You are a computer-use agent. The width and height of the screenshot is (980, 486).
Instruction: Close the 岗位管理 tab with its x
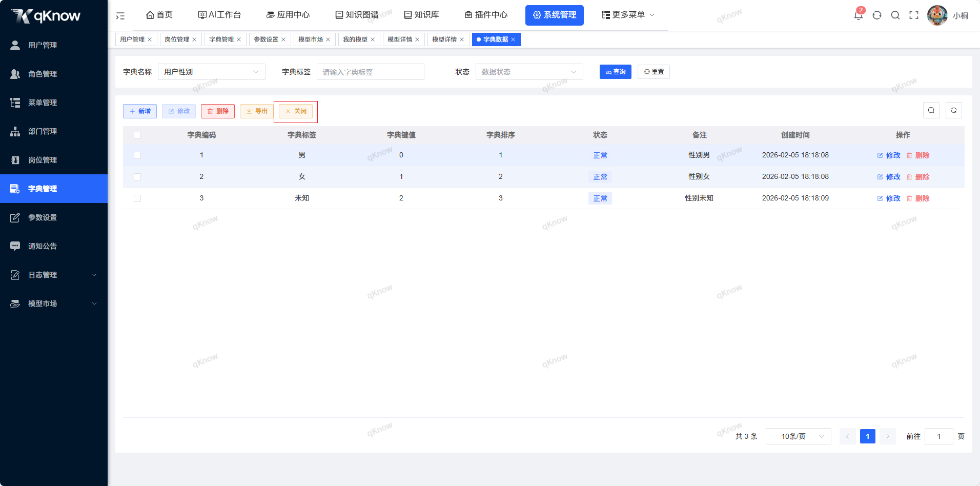(x=194, y=39)
